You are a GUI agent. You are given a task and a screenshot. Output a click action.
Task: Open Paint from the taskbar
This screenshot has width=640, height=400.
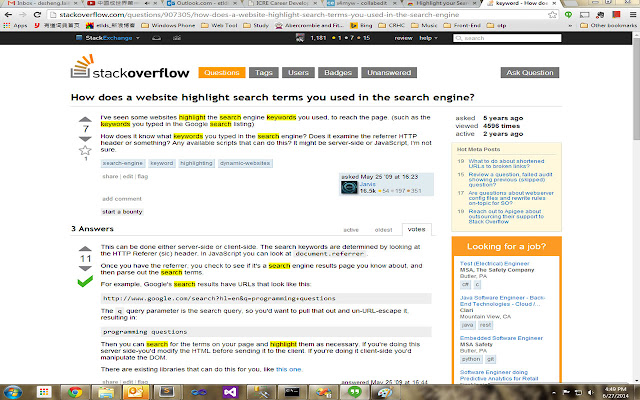(x=384, y=392)
